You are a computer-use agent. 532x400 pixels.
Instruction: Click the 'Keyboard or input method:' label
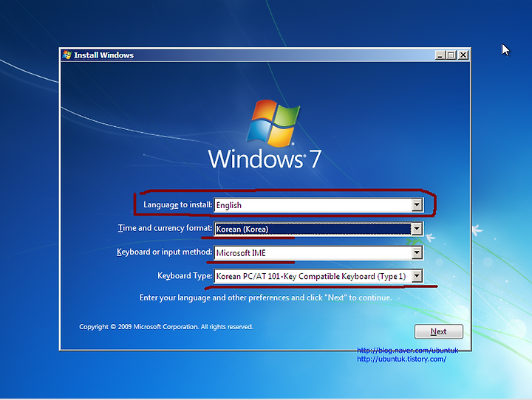pos(164,252)
